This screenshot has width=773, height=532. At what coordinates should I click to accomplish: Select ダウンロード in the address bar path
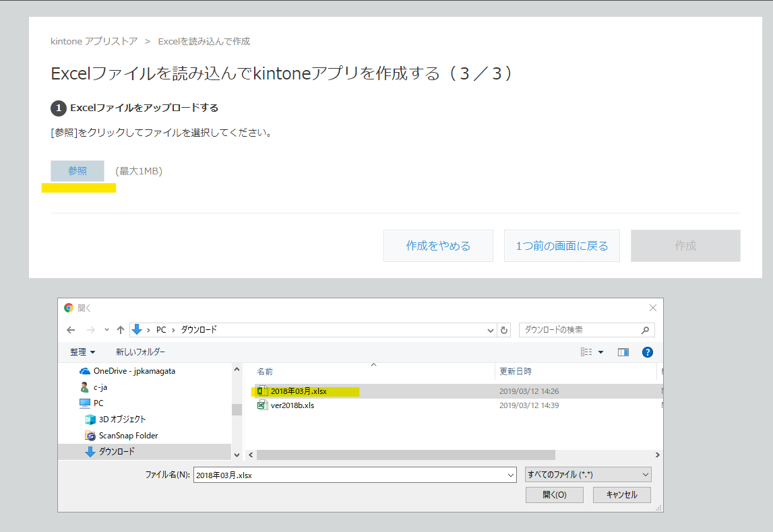[199, 329]
